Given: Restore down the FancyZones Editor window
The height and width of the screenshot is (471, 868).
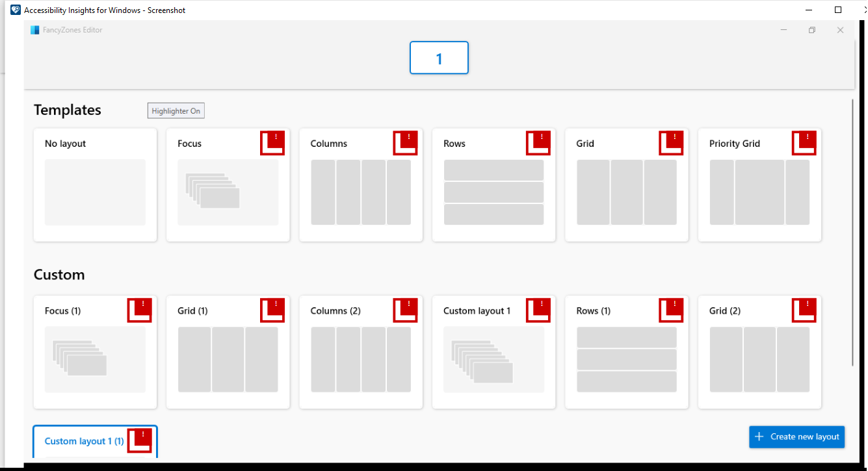Looking at the screenshot, I should pyautogui.click(x=812, y=30).
